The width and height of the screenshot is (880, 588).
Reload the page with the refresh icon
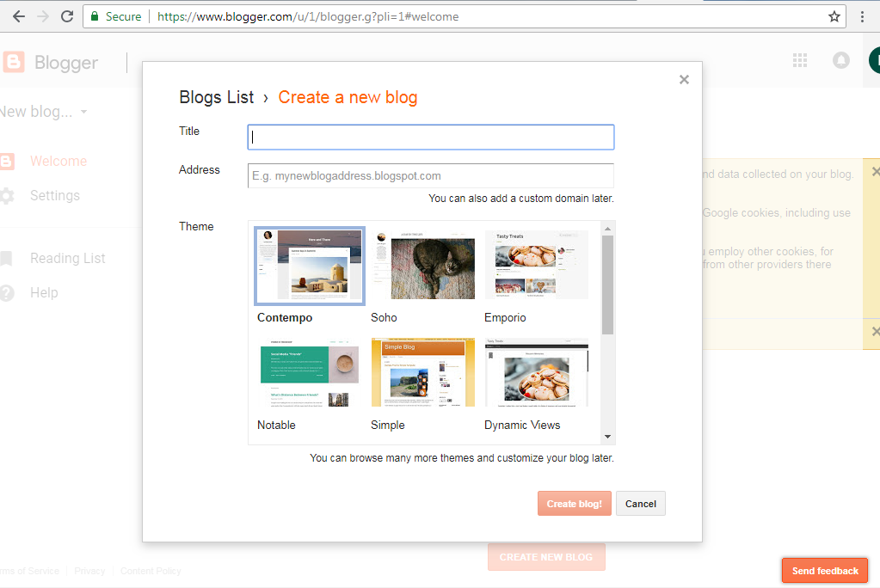coord(66,15)
